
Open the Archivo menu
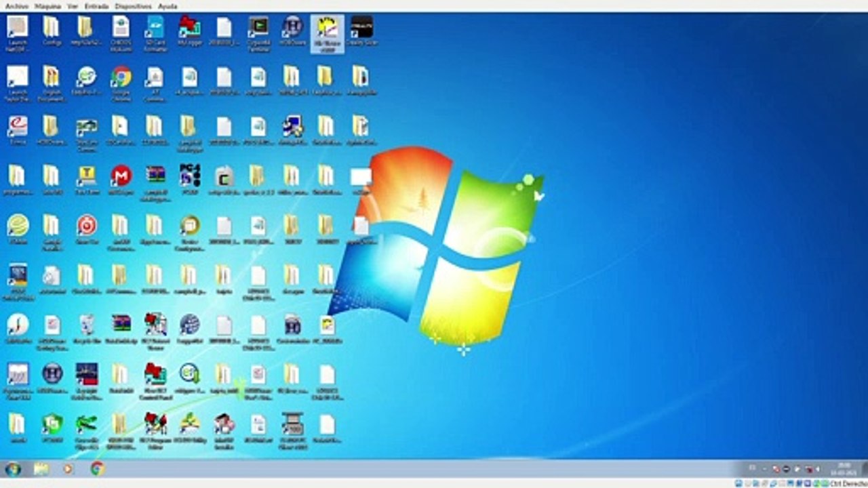(17, 6)
